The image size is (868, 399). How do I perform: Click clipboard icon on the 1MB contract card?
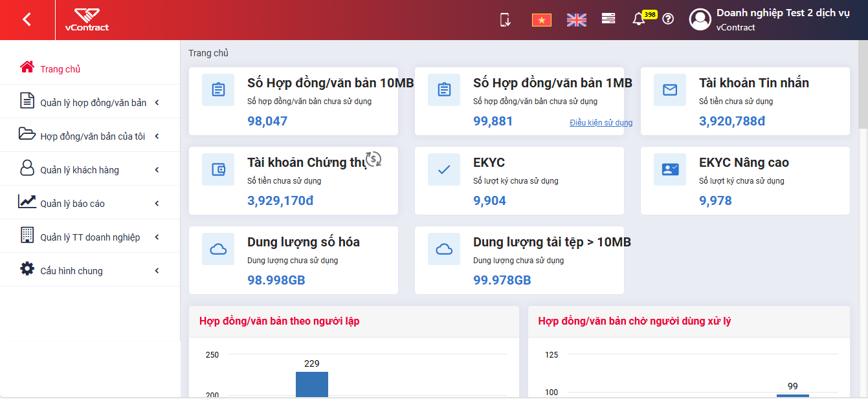[x=444, y=90]
